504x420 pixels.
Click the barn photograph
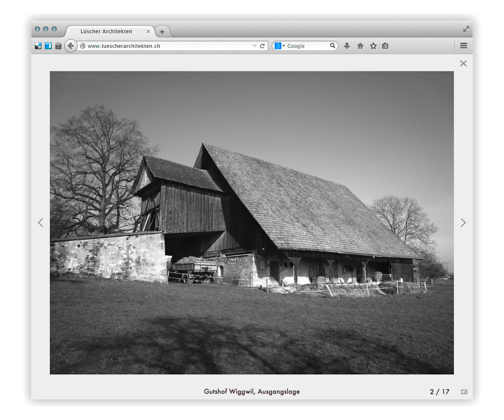252,223
